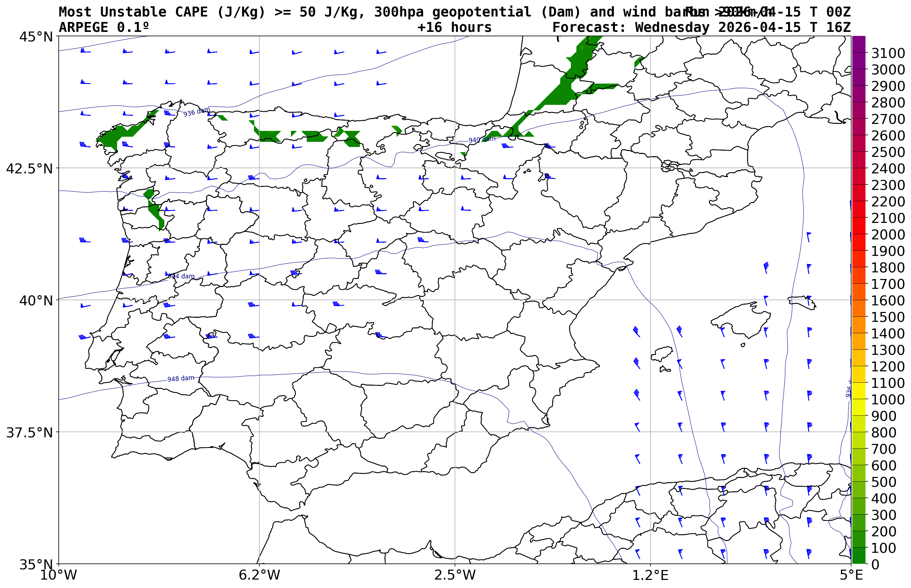Click the 940 dam contour label
This screenshot has width=911, height=588.
481,139
